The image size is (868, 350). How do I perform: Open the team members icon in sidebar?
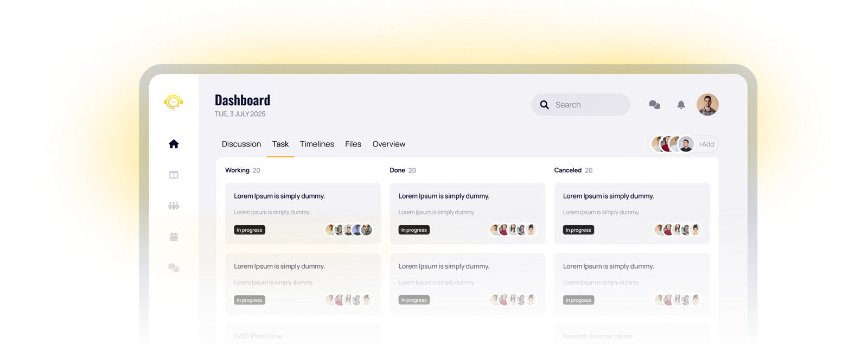tap(174, 206)
